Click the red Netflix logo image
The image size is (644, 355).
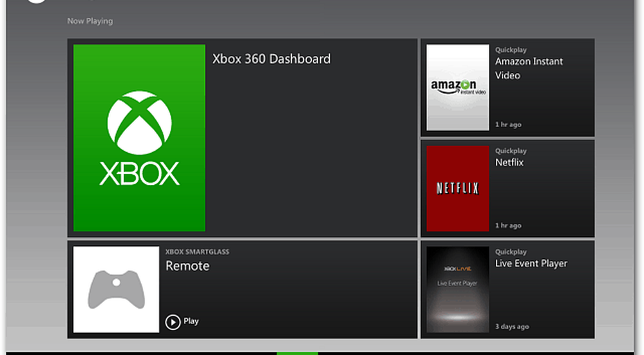click(458, 188)
